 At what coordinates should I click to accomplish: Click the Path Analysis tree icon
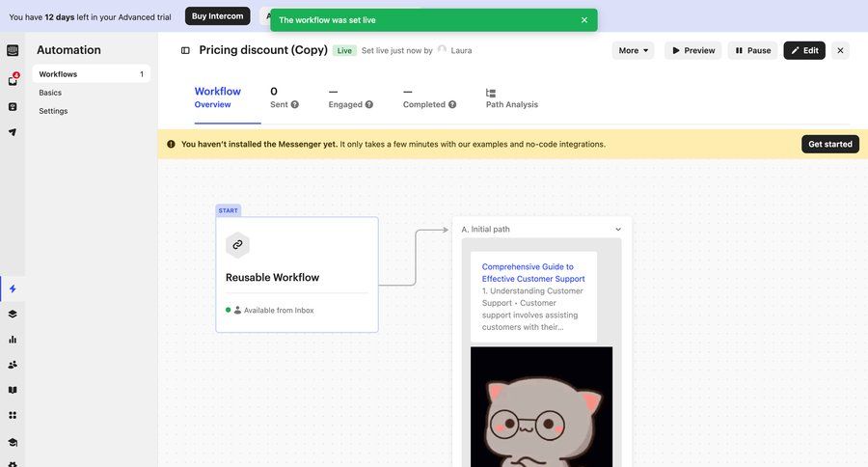pos(491,93)
